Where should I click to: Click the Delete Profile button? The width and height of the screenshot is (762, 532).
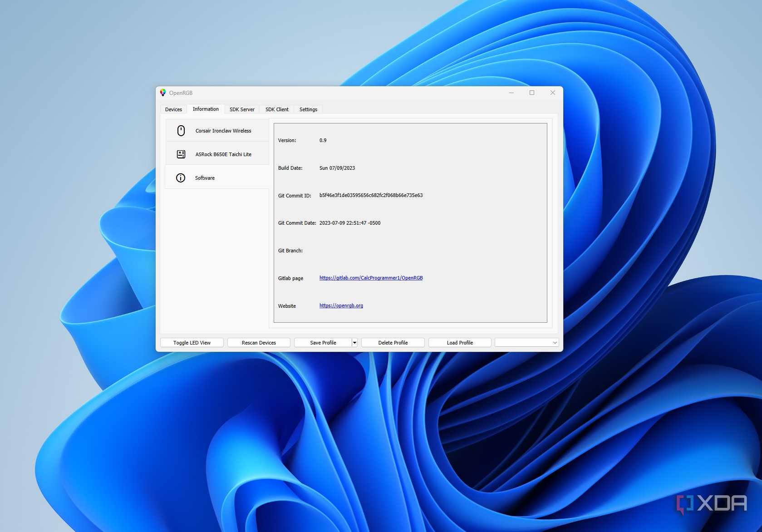point(393,343)
